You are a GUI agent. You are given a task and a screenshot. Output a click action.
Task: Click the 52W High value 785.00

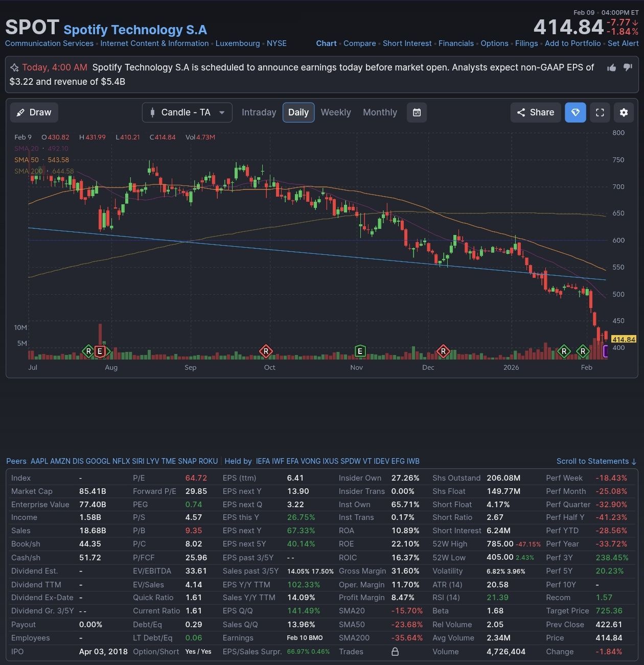pos(500,544)
